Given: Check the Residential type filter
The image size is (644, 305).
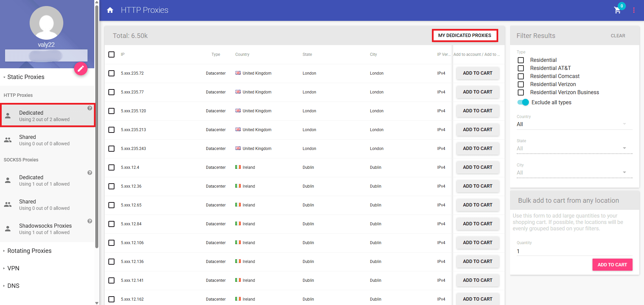Looking at the screenshot, I should [x=521, y=60].
